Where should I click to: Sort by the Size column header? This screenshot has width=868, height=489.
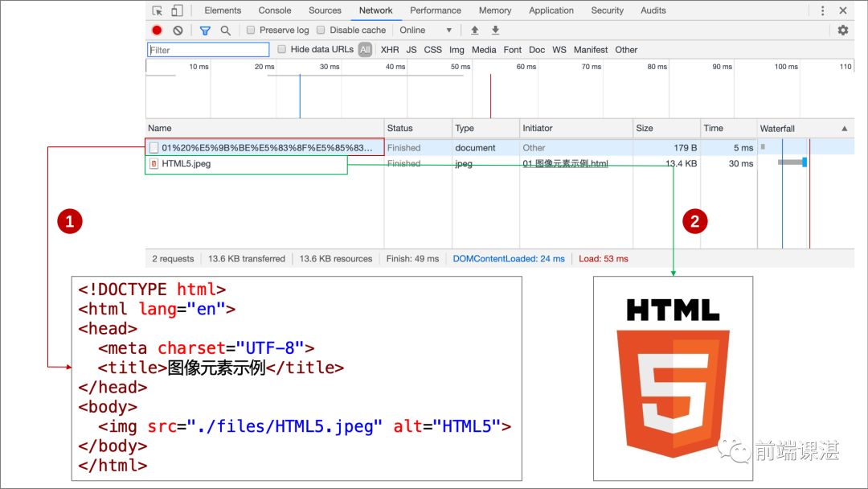(666, 129)
